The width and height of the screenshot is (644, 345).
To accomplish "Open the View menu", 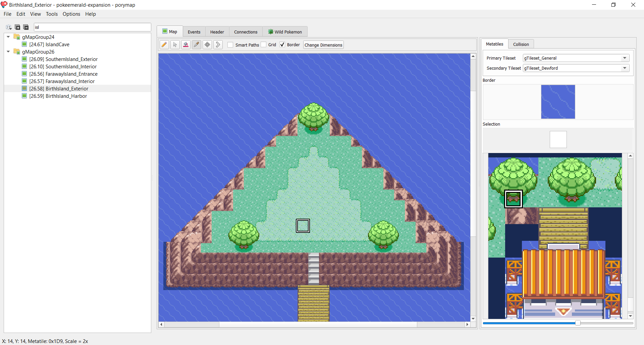I will point(35,14).
